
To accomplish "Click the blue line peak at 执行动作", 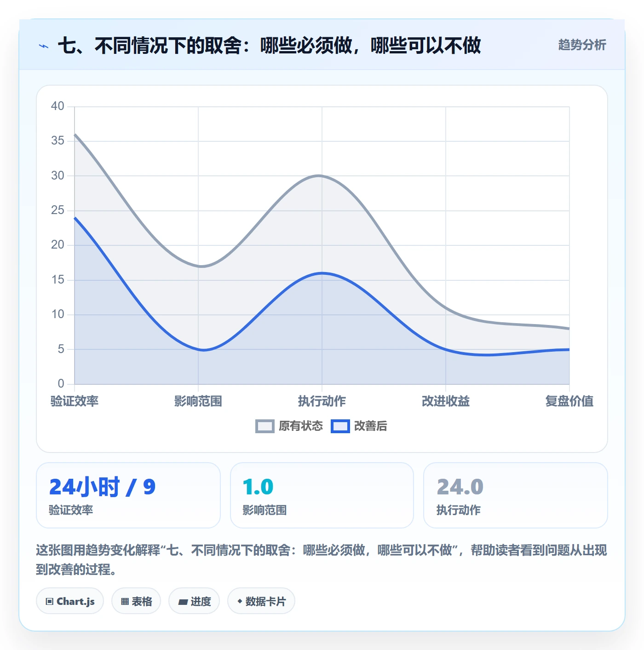I will click(x=322, y=273).
